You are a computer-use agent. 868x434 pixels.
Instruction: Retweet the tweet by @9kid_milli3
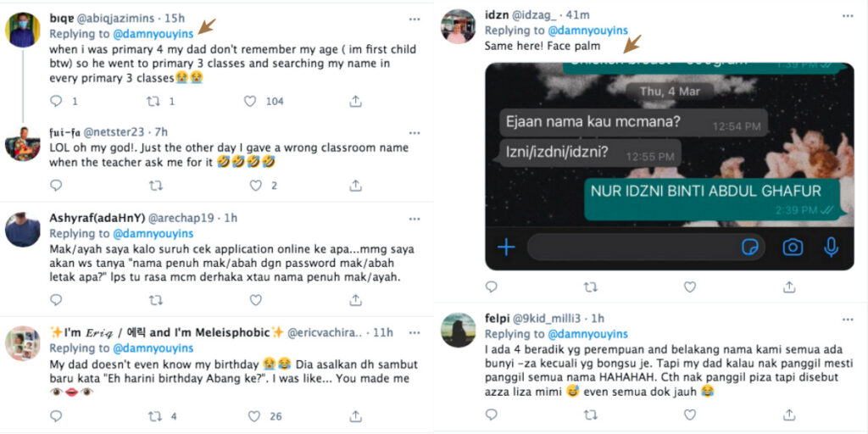coord(590,415)
